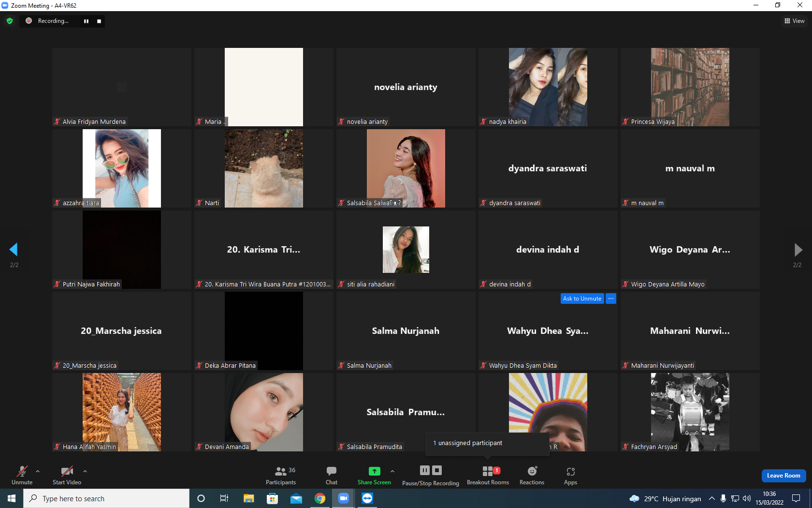
Task: Pause recording in the top indicator
Action: coord(86,21)
